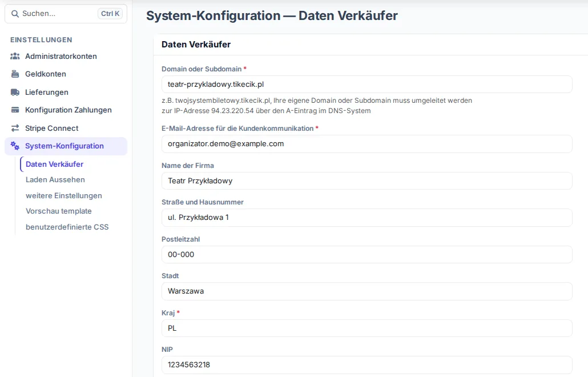
Task: Click the Name der Firma label
Action: pyautogui.click(x=187, y=166)
